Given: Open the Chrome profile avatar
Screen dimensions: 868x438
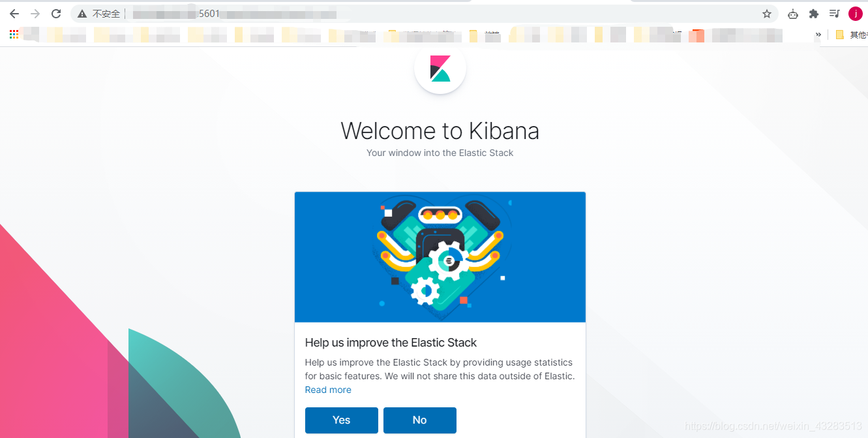Looking at the screenshot, I should [x=856, y=14].
